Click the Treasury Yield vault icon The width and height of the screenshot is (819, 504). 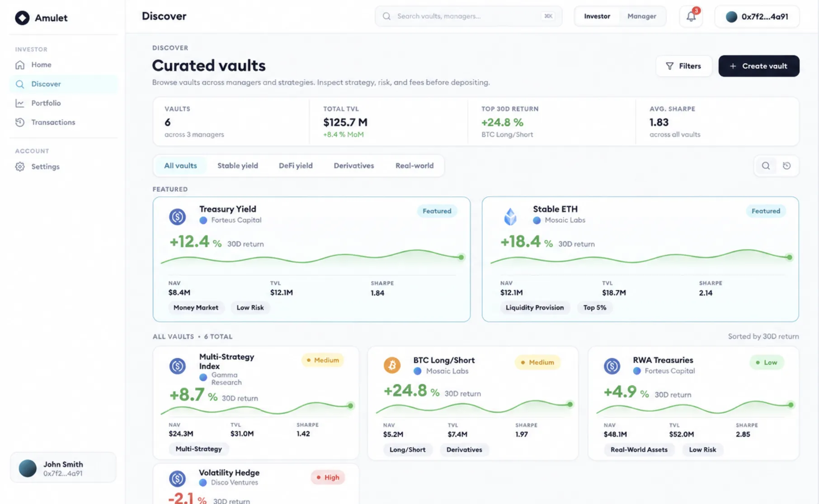pos(178,217)
